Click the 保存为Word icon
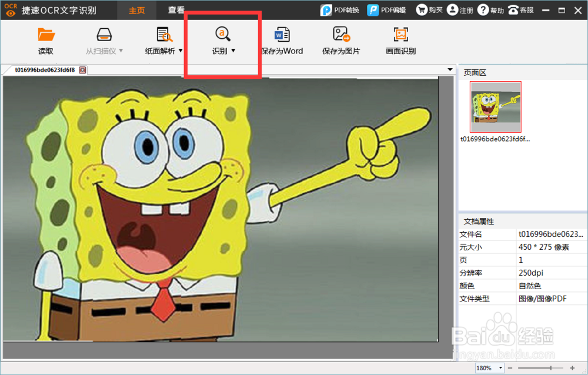Screen dimensions: 588x375 [282, 35]
